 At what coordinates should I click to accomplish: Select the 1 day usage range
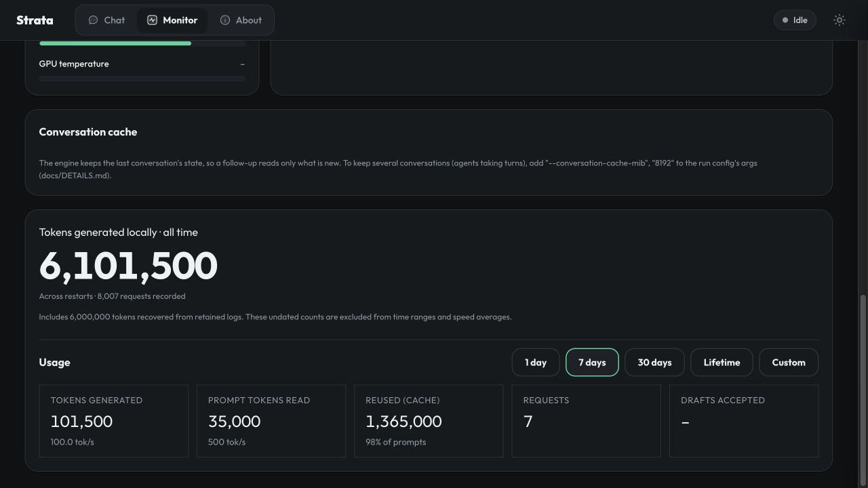tap(536, 363)
